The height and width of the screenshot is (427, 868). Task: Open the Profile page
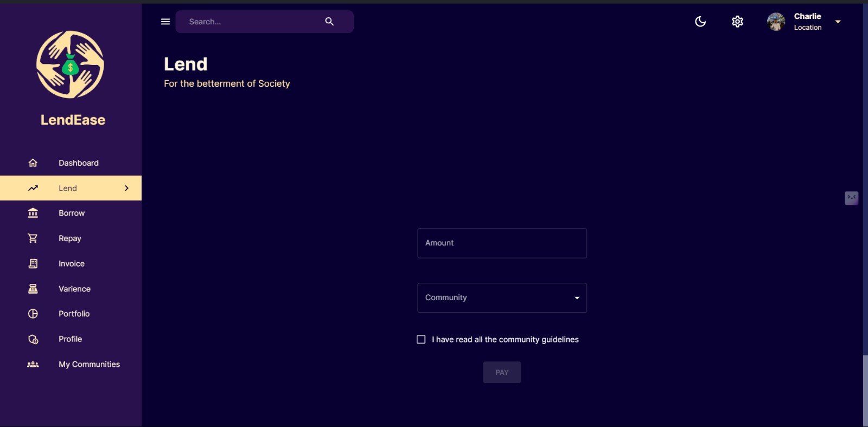point(71,339)
